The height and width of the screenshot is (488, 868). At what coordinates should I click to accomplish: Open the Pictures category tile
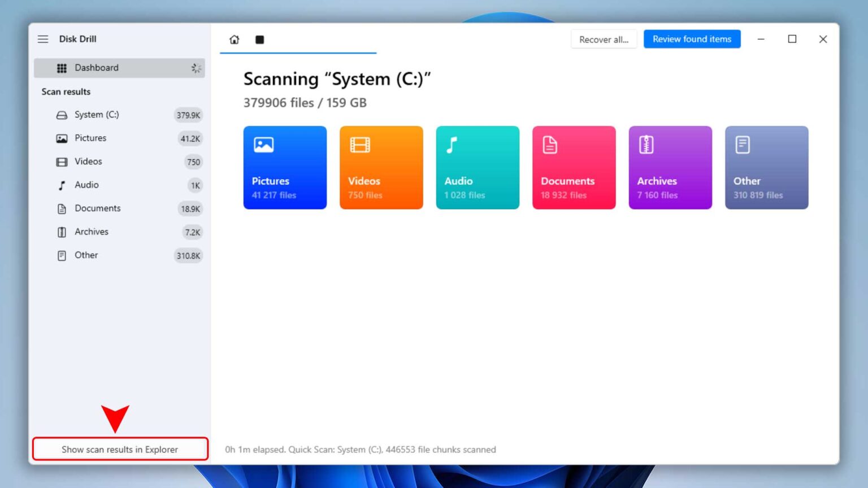pyautogui.click(x=285, y=167)
